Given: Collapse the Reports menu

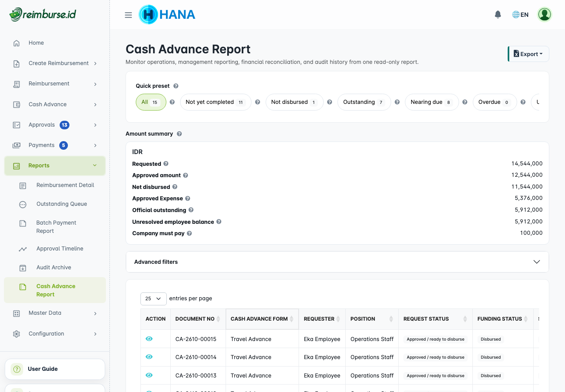Looking at the screenshot, I should coord(55,166).
